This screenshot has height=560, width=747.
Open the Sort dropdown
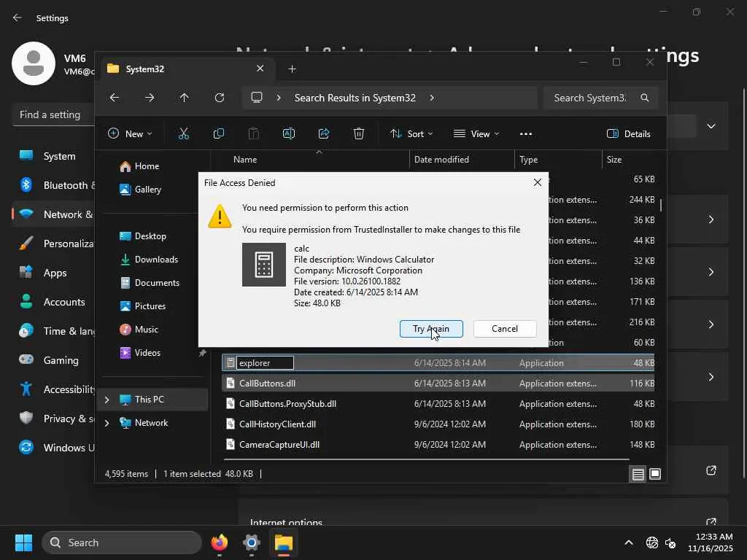(411, 134)
